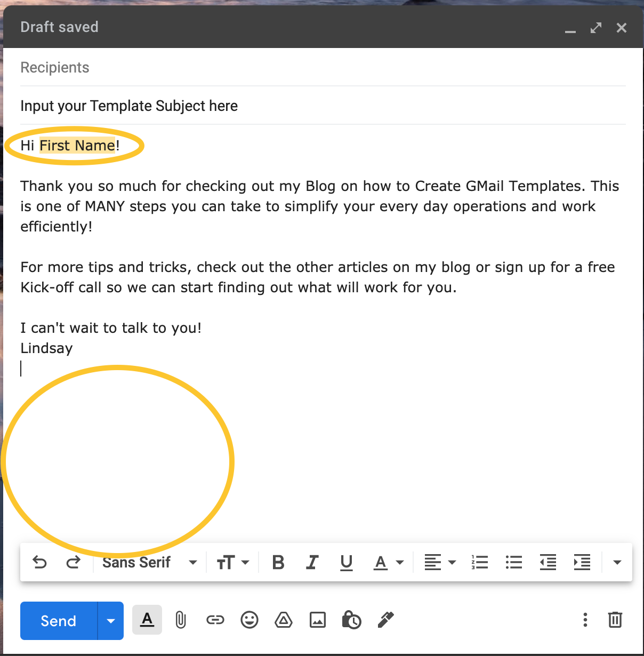The width and height of the screenshot is (644, 656).
Task: Insert a file from Google Drive
Action: pyautogui.click(x=283, y=620)
